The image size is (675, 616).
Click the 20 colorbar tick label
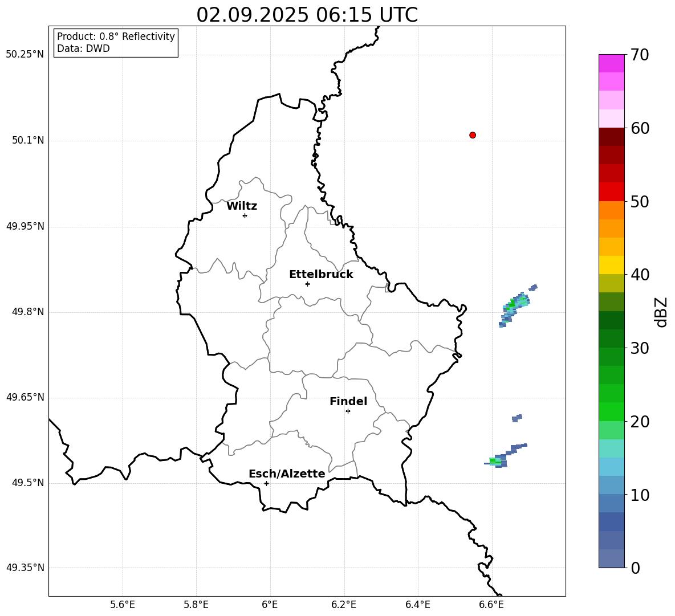pyautogui.click(x=640, y=422)
